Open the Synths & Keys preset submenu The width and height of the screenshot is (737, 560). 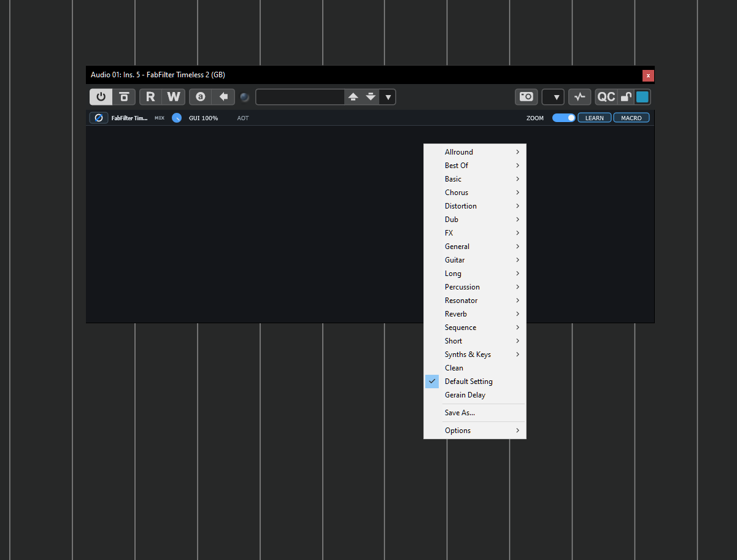pos(475,355)
